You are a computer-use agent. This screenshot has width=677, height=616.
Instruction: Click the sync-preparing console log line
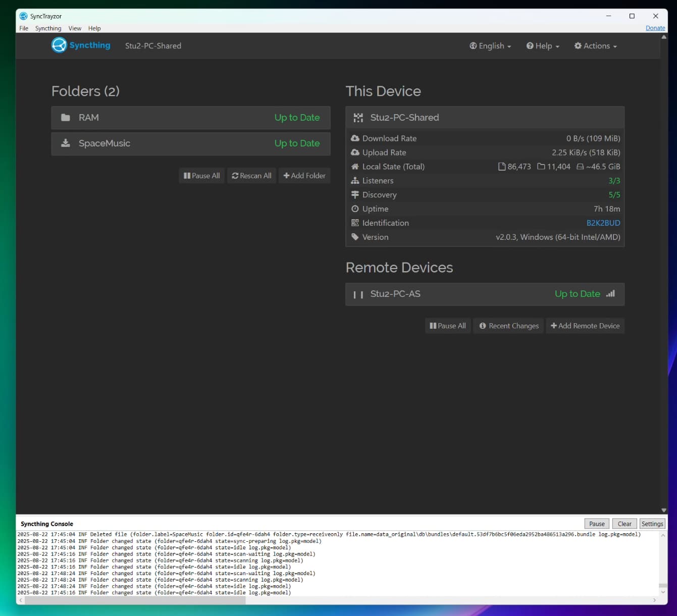click(x=169, y=541)
